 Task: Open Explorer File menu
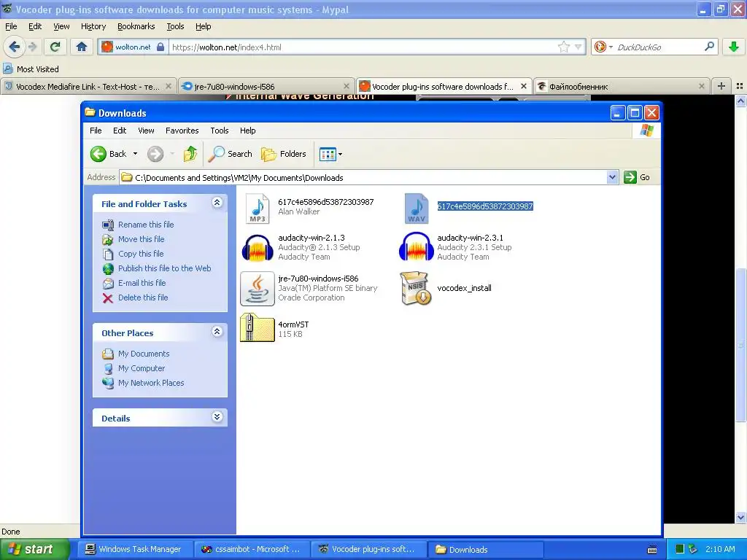(x=96, y=131)
